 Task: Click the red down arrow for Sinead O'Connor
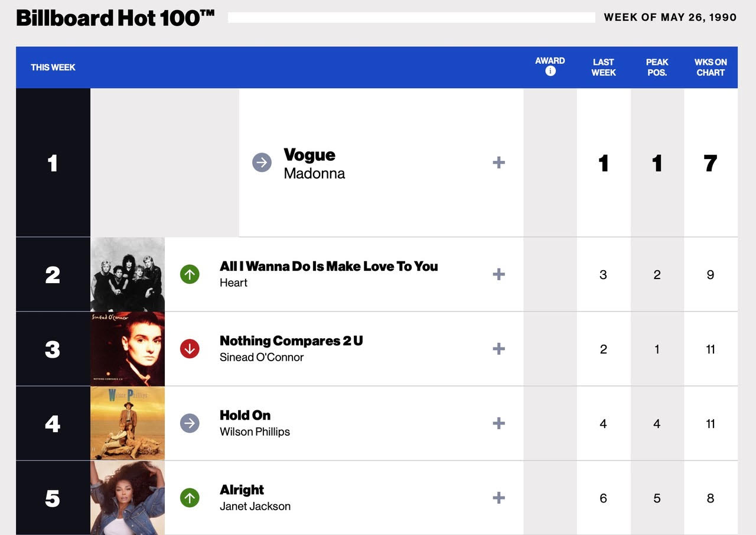[x=190, y=349]
